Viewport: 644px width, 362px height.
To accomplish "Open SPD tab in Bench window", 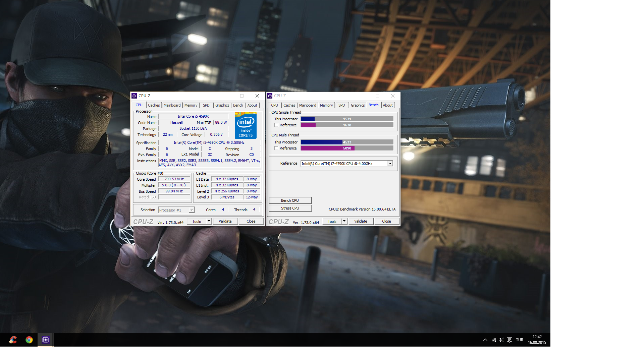I will click(342, 105).
